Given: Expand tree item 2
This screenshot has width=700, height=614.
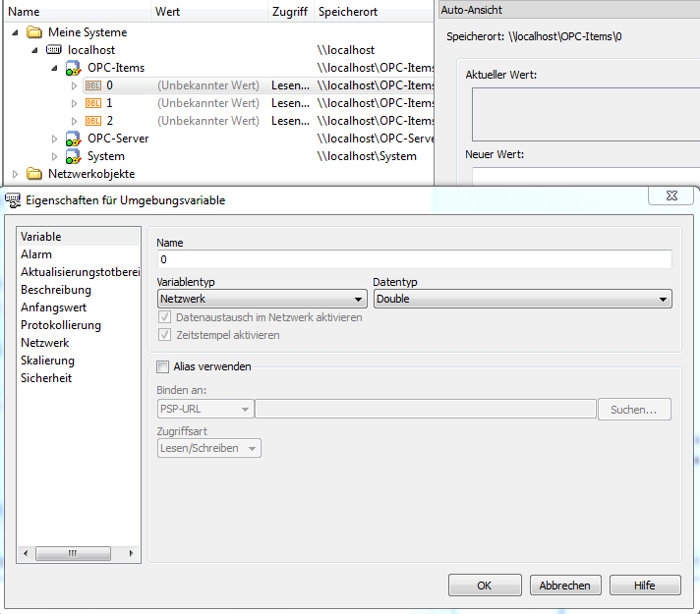Looking at the screenshot, I should tap(74, 121).
